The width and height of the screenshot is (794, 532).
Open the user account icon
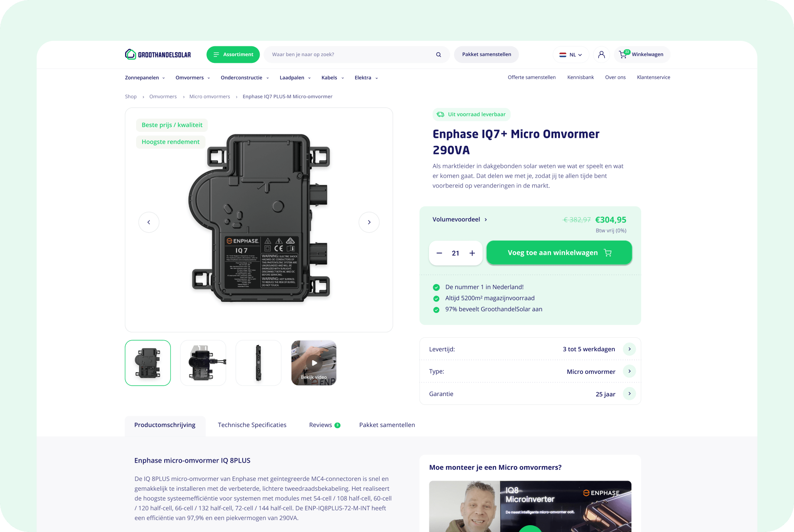pyautogui.click(x=601, y=54)
